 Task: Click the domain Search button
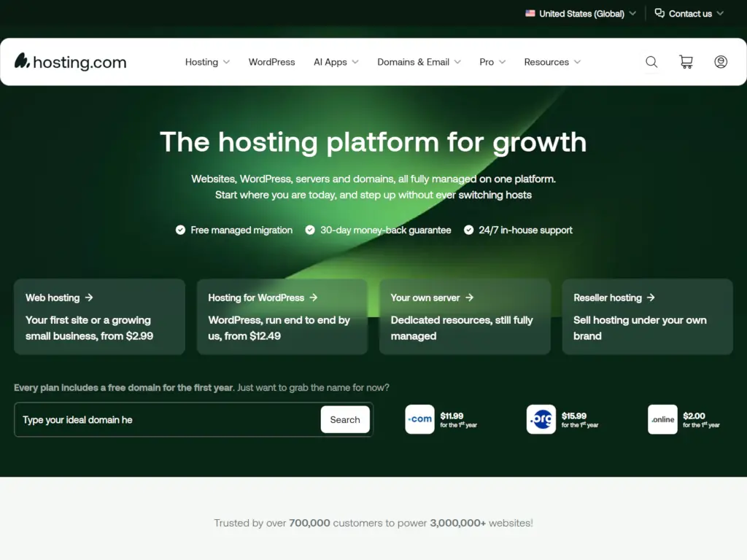point(345,419)
